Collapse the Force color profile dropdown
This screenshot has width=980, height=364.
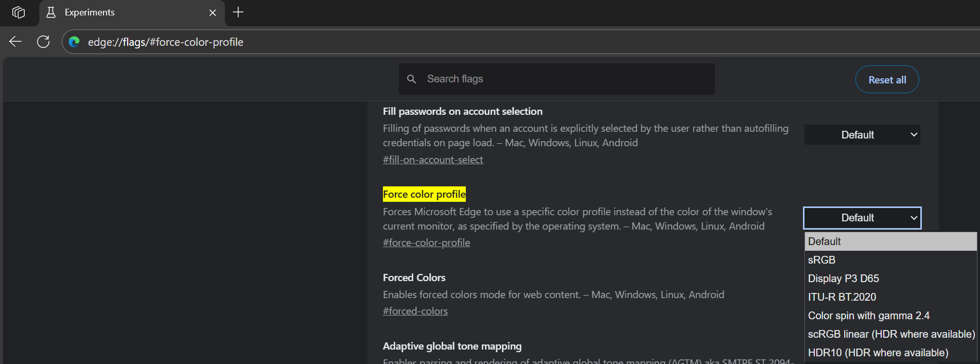pyautogui.click(x=862, y=218)
